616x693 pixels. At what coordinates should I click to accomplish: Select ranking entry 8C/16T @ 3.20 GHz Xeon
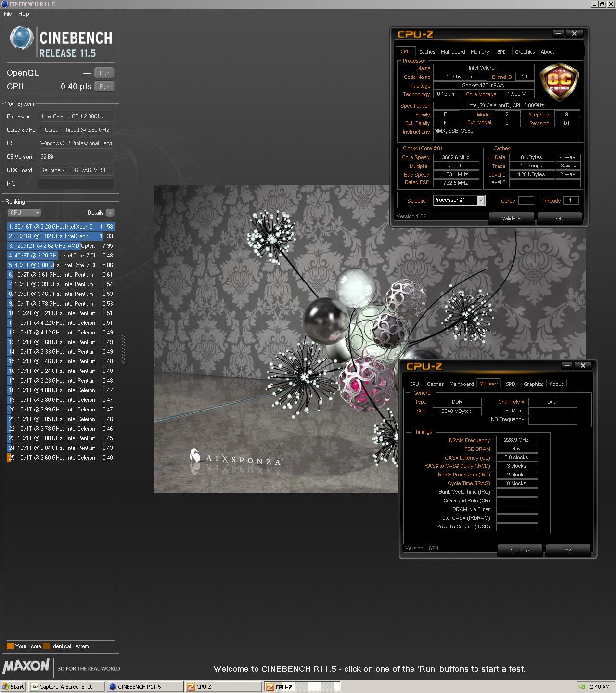click(61, 227)
